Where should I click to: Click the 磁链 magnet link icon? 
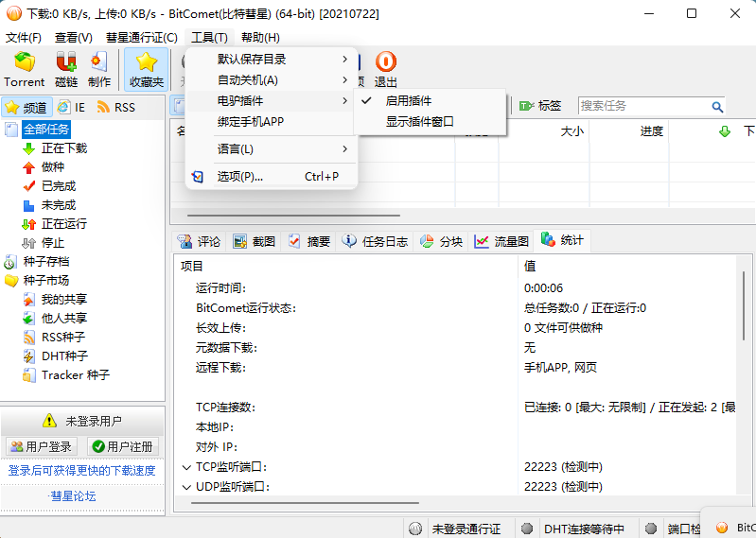tap(66, 69)
